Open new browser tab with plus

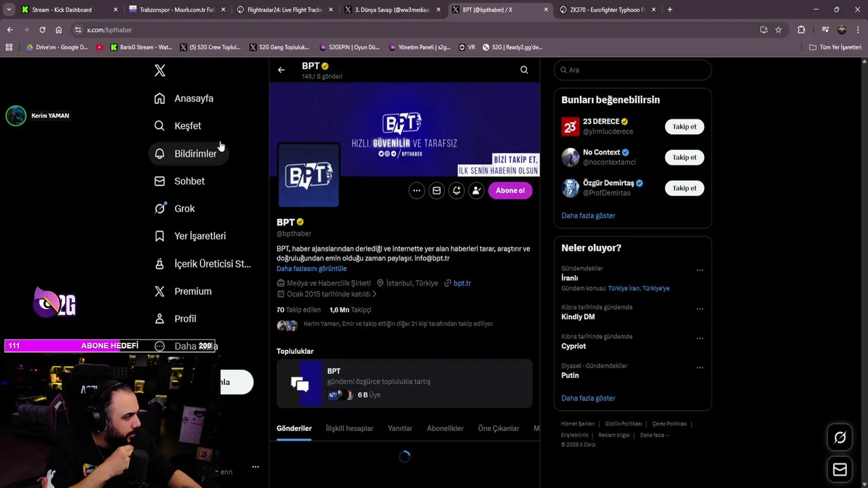click(670, 9)
